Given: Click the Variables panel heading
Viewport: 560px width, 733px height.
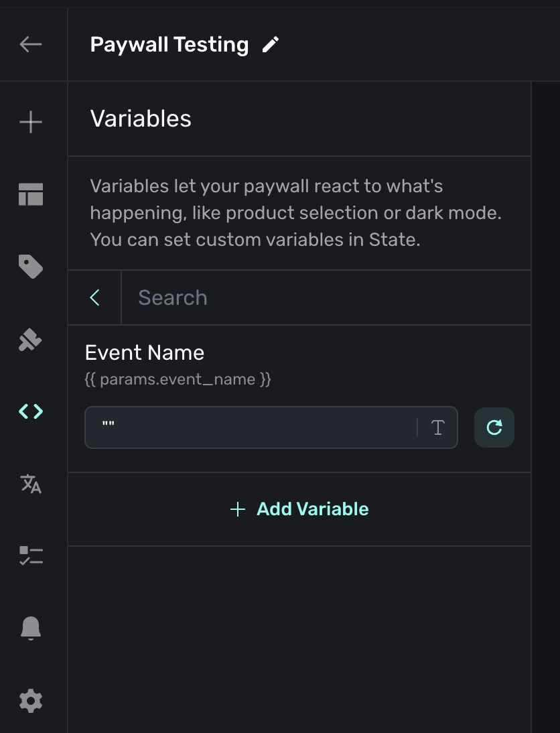Looking at the screenshot, I should click(x=141, y=119).
